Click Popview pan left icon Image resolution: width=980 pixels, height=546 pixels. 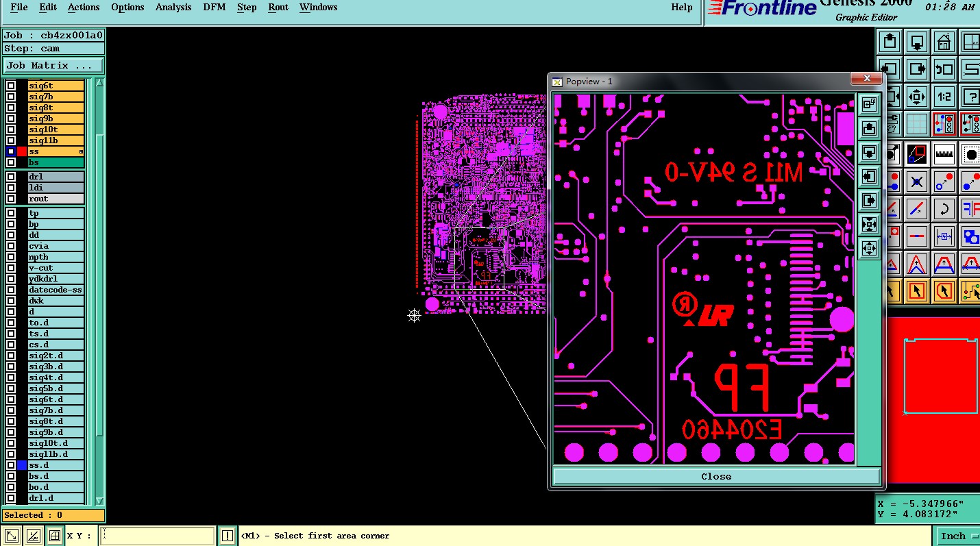tap(869, 176)
